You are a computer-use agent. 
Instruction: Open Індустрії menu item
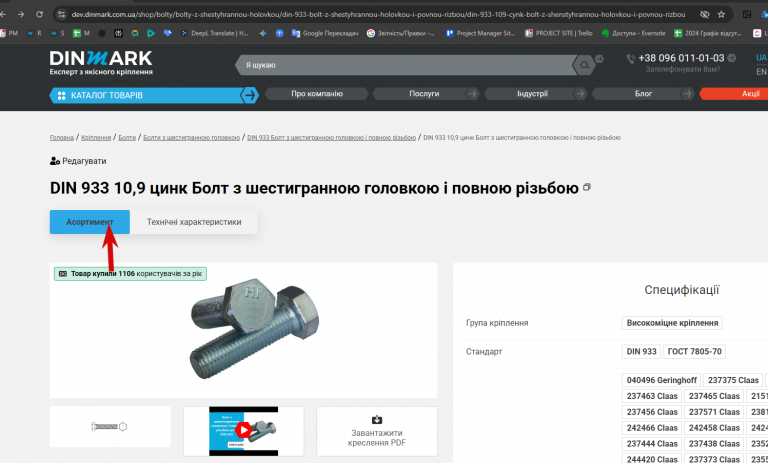[532, 94]
